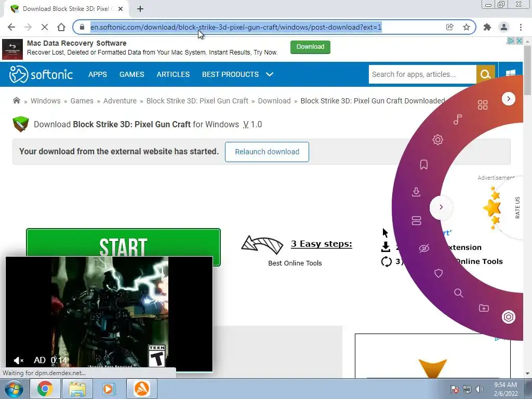
Task: Bookmark this page with the star
Action: click(x=467, y=27)
